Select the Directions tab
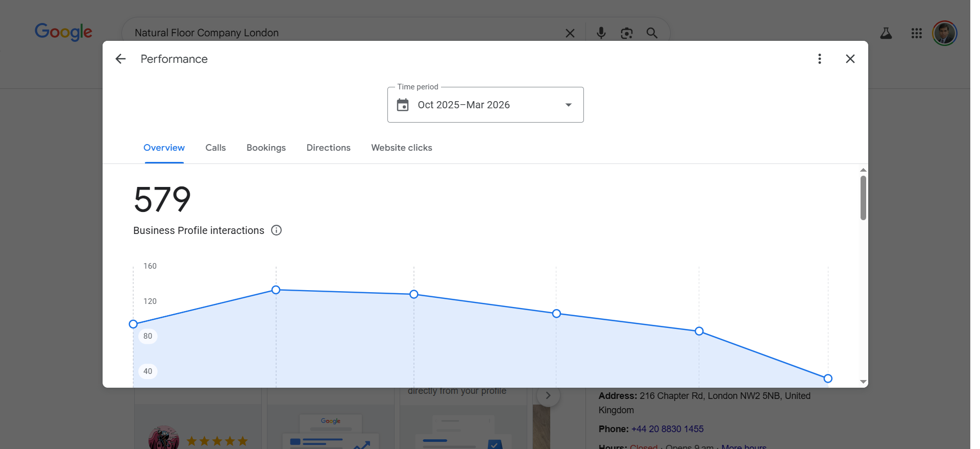Screen dimensions: 980x449 (x=328, y=148)
